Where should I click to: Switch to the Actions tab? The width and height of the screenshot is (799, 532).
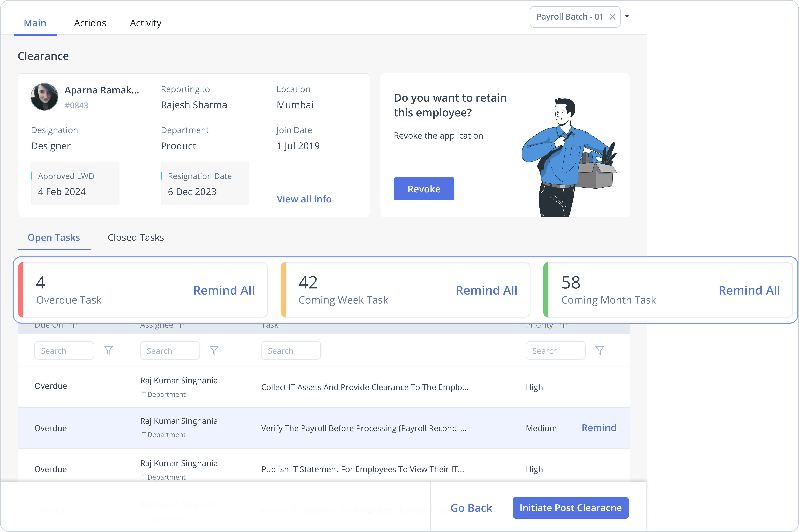tap(90, 23)
